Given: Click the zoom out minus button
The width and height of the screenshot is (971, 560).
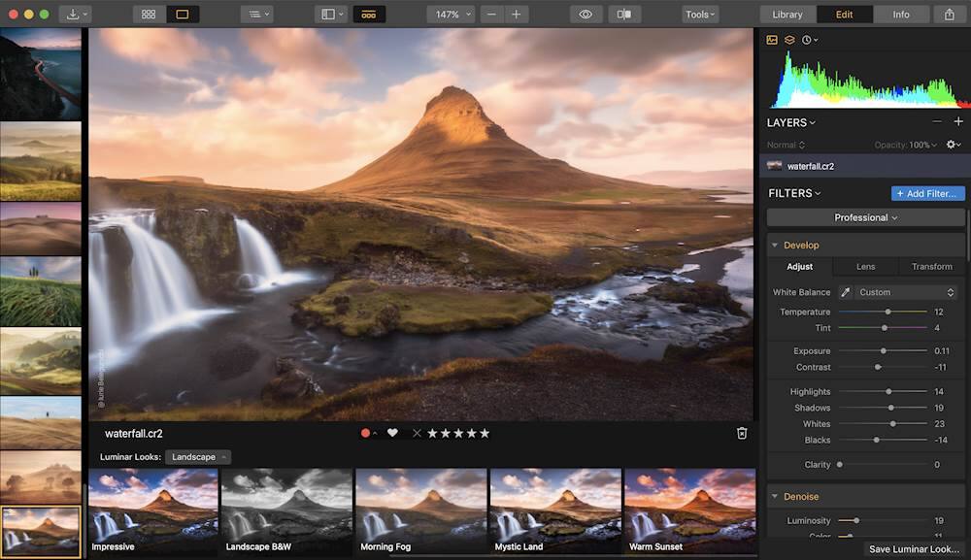Looking at the screenshot, I should [x=492, y=15].
